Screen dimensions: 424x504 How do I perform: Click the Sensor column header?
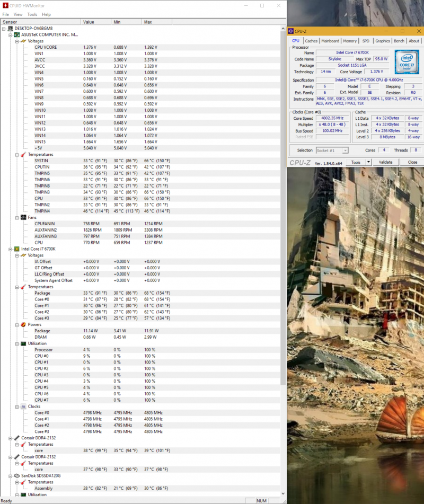click(40, 22)
